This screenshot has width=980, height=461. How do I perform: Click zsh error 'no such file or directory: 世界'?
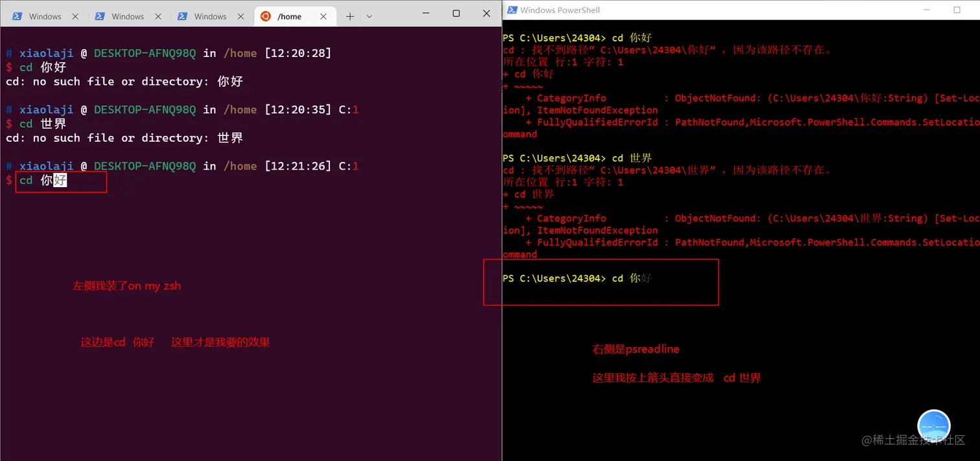(x=124, y=138)
